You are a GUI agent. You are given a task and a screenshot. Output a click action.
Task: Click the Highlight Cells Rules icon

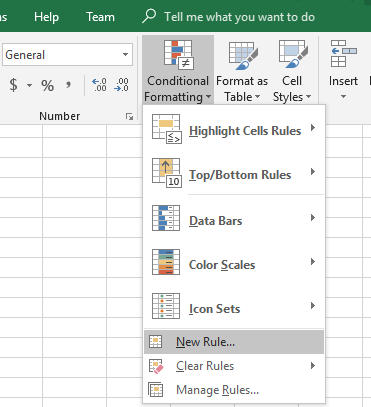166,129
